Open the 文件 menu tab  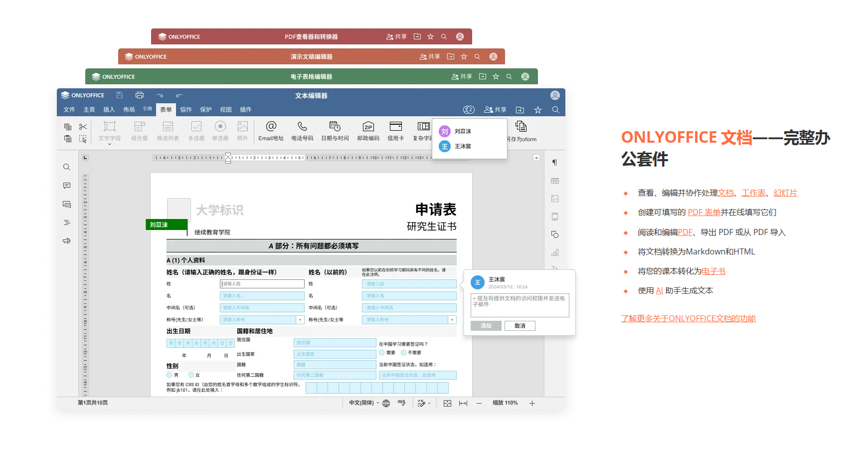pos(69,110)
